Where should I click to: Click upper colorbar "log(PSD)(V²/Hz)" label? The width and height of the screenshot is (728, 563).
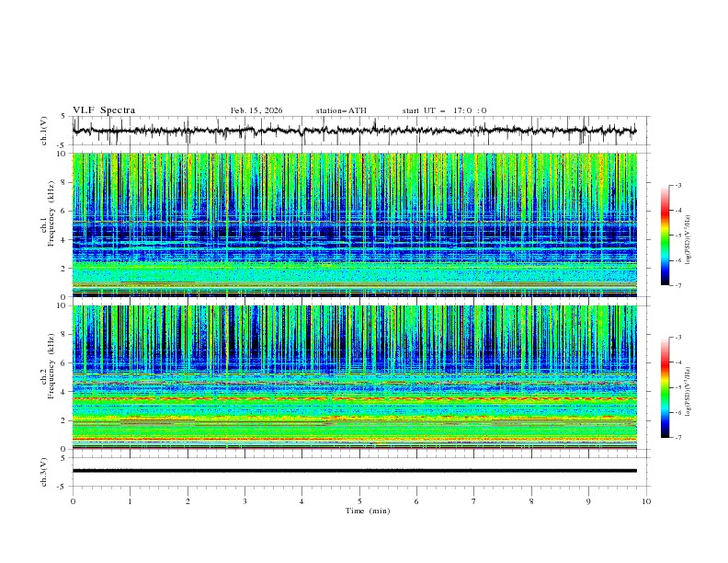[x=688, y=240]
